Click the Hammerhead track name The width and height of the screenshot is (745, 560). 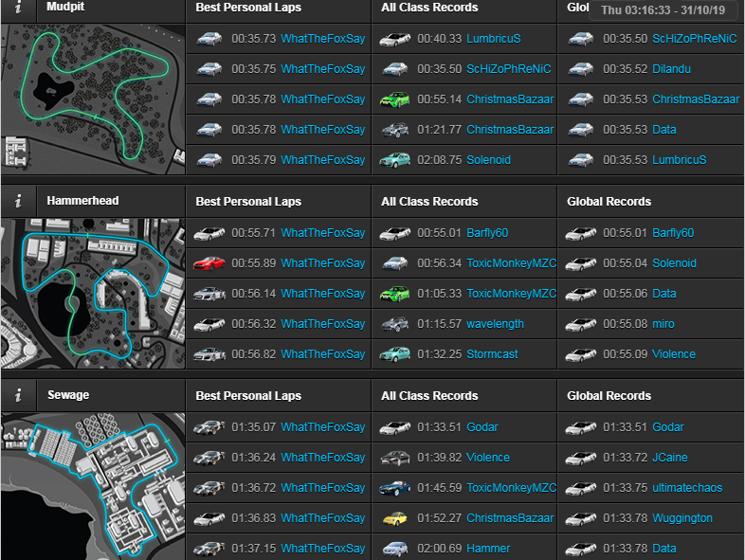click(x=82, y=201)
